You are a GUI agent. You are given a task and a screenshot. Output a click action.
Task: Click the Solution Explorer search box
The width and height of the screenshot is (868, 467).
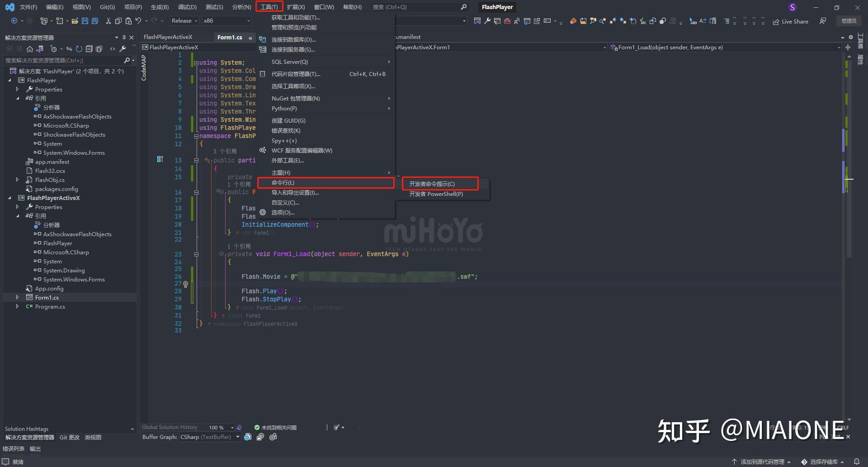tap(63, 60)
